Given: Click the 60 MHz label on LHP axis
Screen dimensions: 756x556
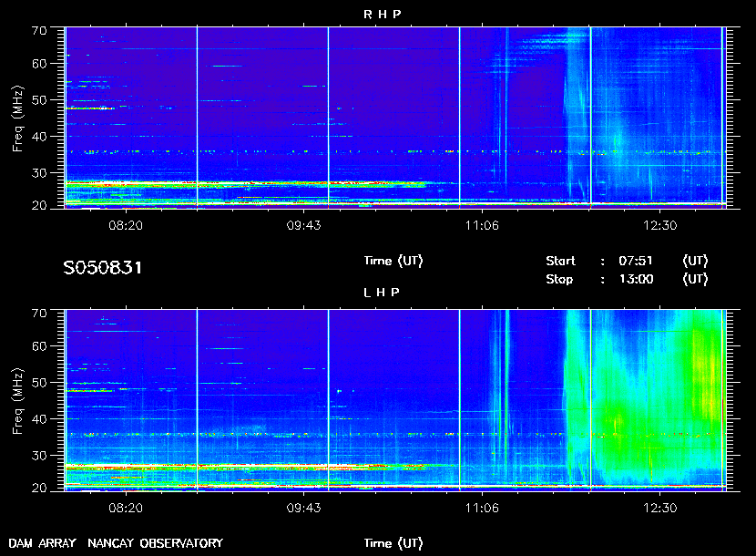Looking at the screenshot, I should (x=39, y=346).
